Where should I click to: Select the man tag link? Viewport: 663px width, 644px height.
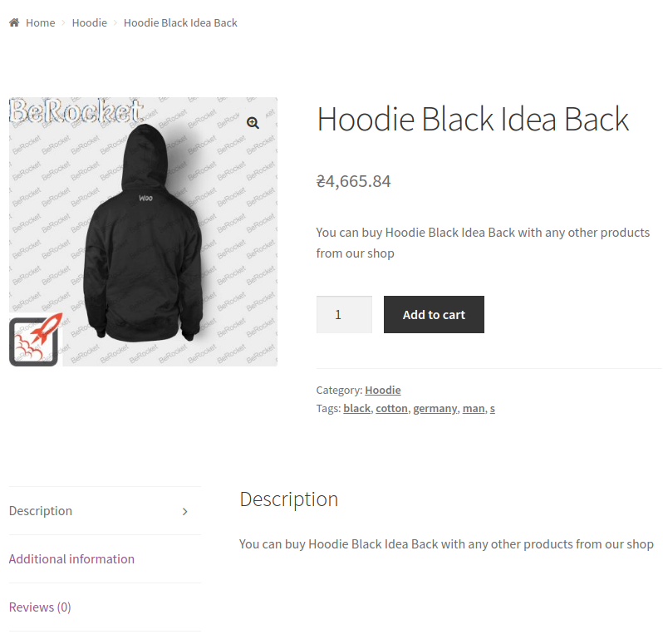[474, 409]
